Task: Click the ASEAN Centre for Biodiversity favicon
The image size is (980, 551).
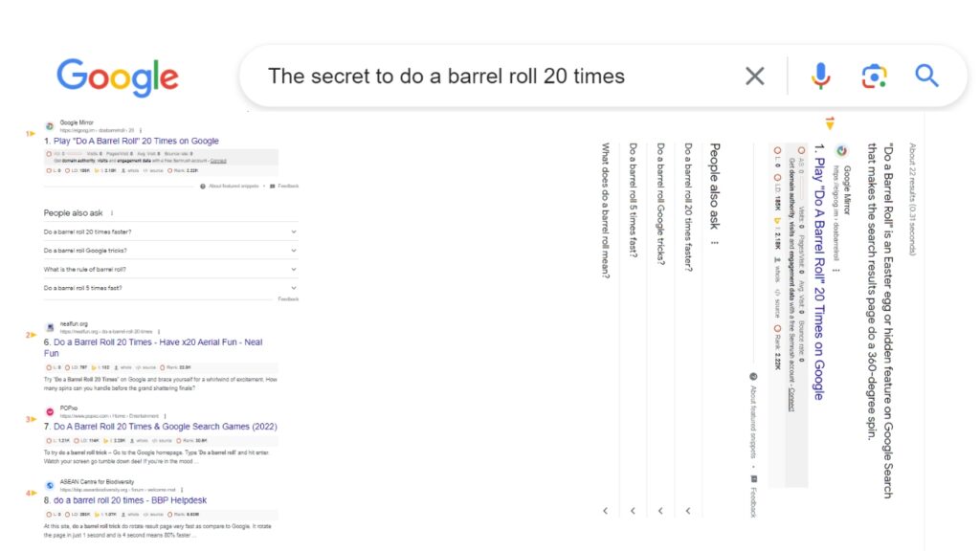Action: point(50,485)
